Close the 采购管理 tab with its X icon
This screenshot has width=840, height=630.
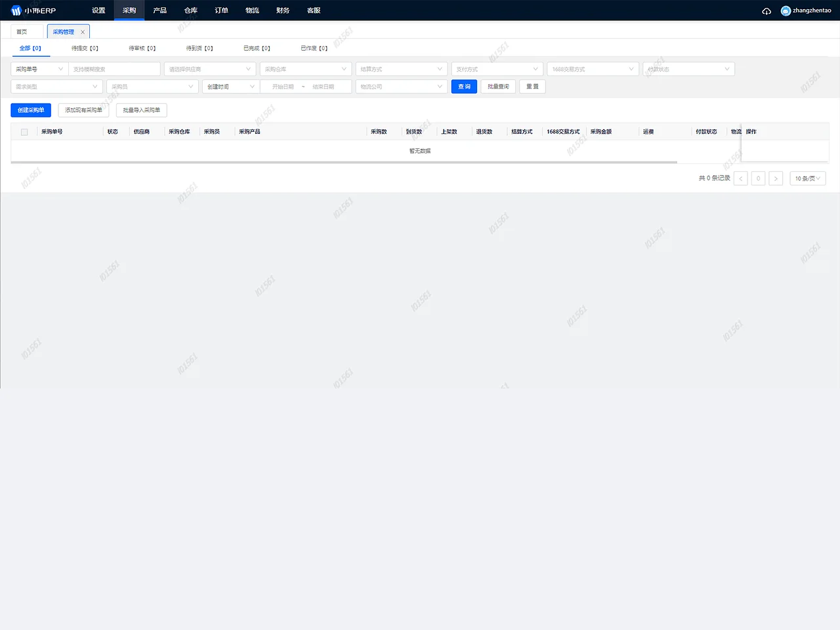click(83, 31)
